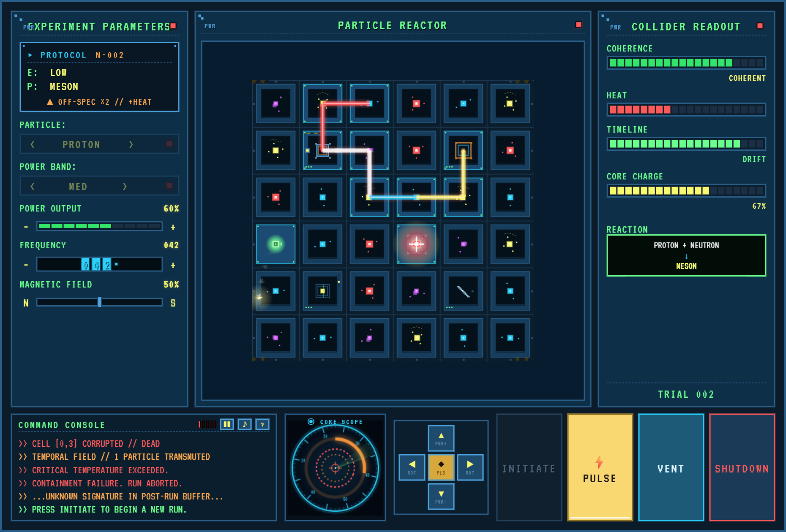786x532 pixels.
Task: Toggle Collider Readout red power indicator
Action: [760, 26]
